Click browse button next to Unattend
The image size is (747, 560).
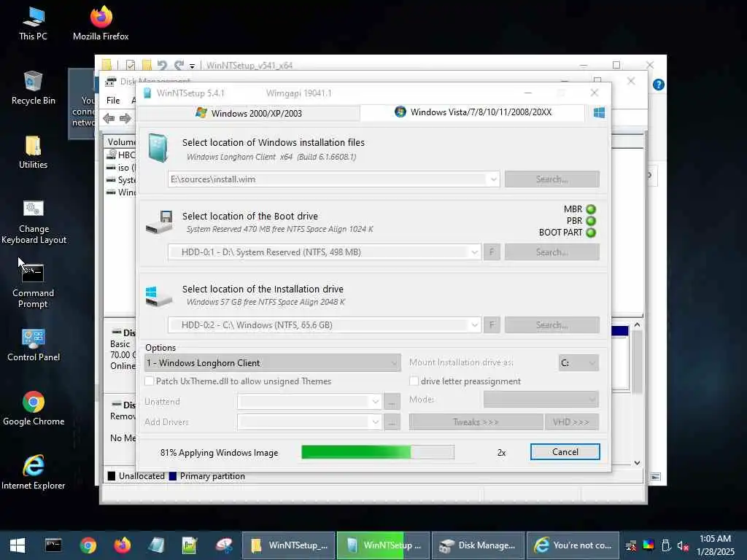[392, 402]
